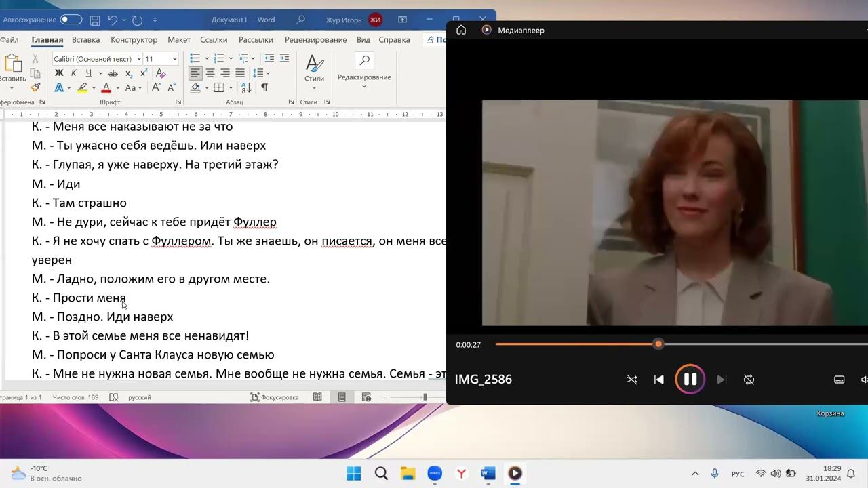Redo the action in Word title bar
This screenshot has width=868, height=488.
pos(137,20)
